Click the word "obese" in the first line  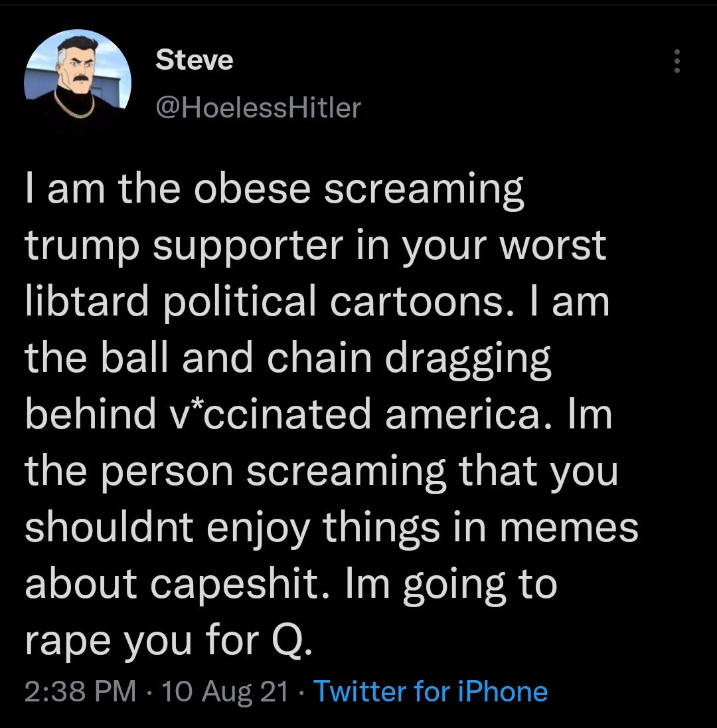(x=252, y=189)
